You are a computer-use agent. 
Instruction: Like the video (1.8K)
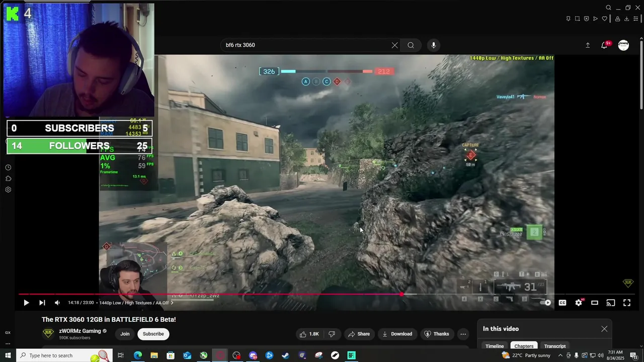click(309, 334)
